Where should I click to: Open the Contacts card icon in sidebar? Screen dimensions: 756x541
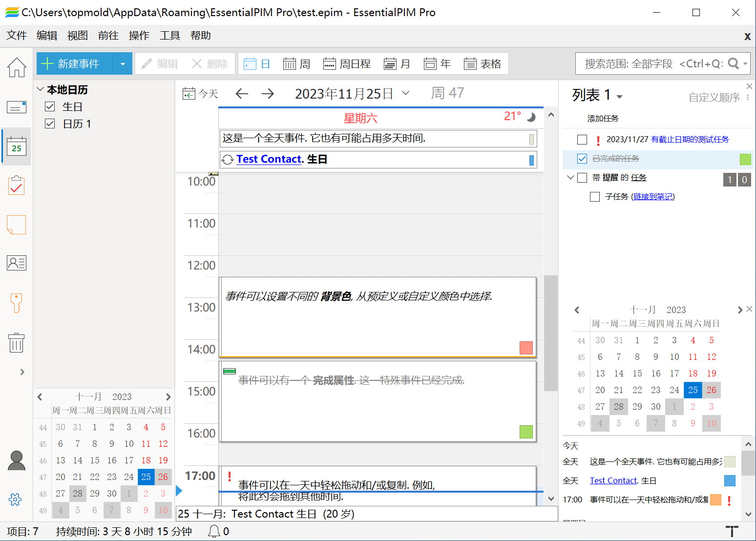(17, 263)
